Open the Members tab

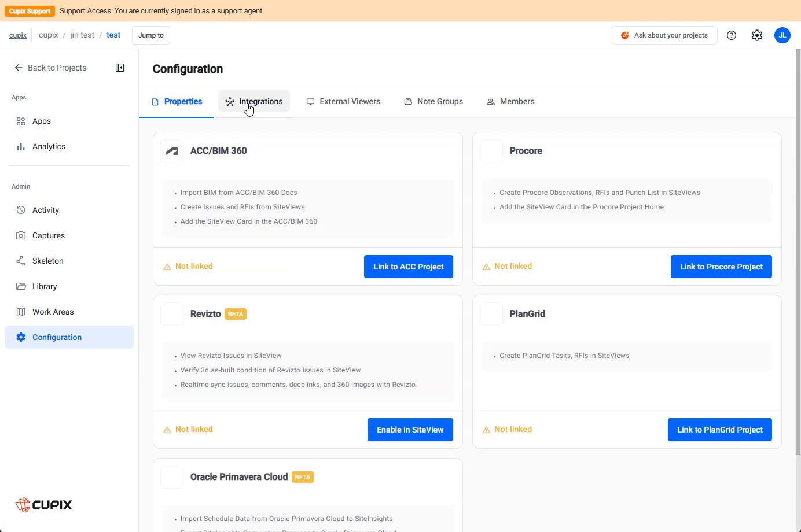(510, 102)
